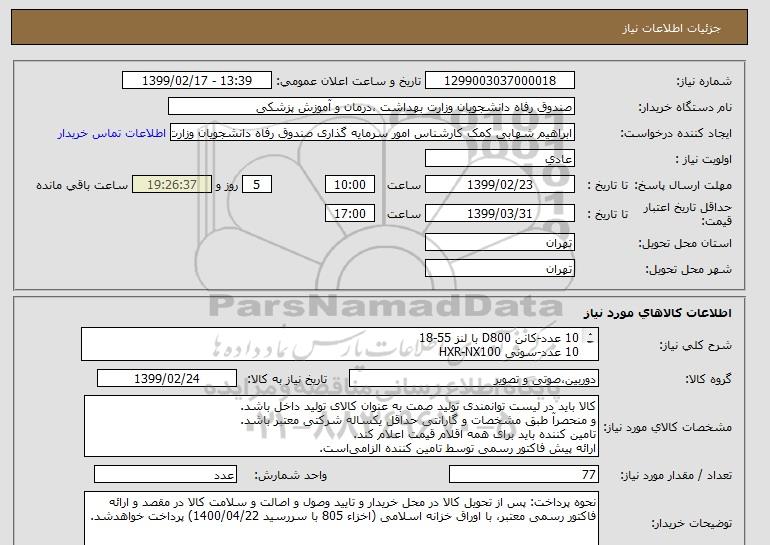Image resolution: width=770 pixels, height=545 pixels.
Task: Click the response deadline time field 10:00
Action: tap(350, 185)
